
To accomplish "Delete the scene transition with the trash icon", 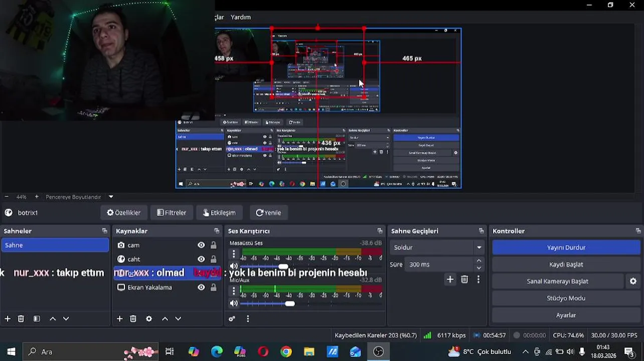I will click(x=464, y=280).
